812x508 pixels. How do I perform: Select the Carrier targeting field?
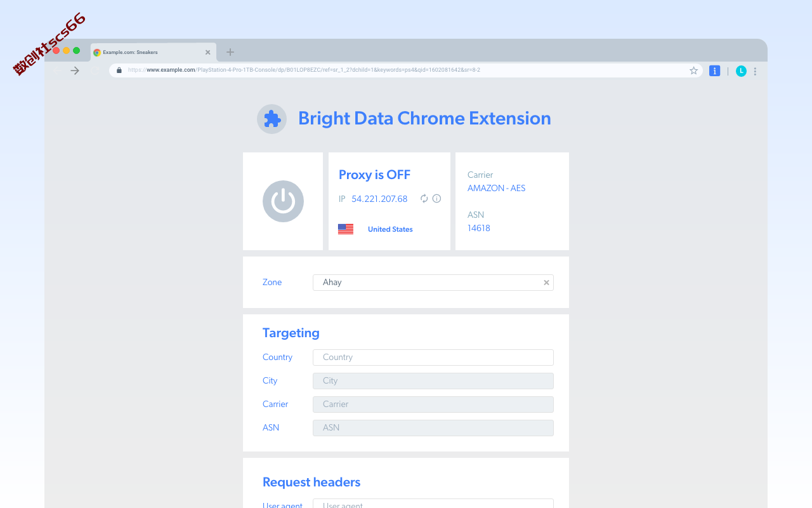coord(433,404)
